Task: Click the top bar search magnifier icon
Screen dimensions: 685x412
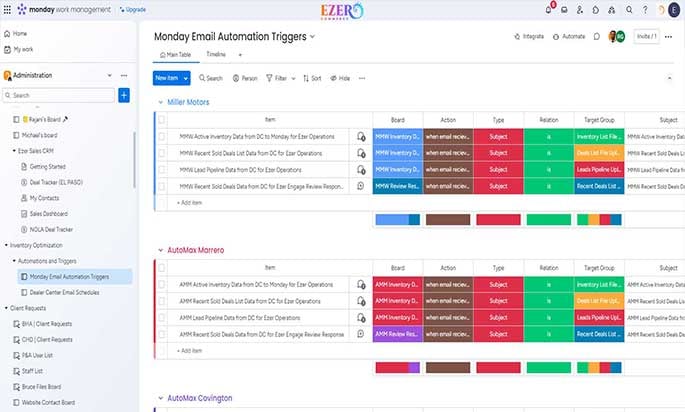Action: pos(629,10)
